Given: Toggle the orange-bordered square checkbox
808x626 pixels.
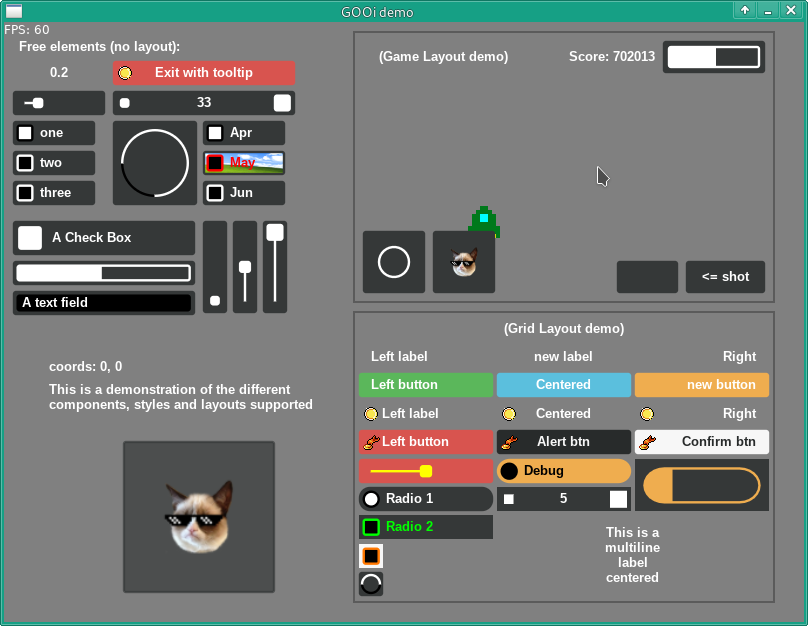Looking at the screenshot, I should (371, 556).
